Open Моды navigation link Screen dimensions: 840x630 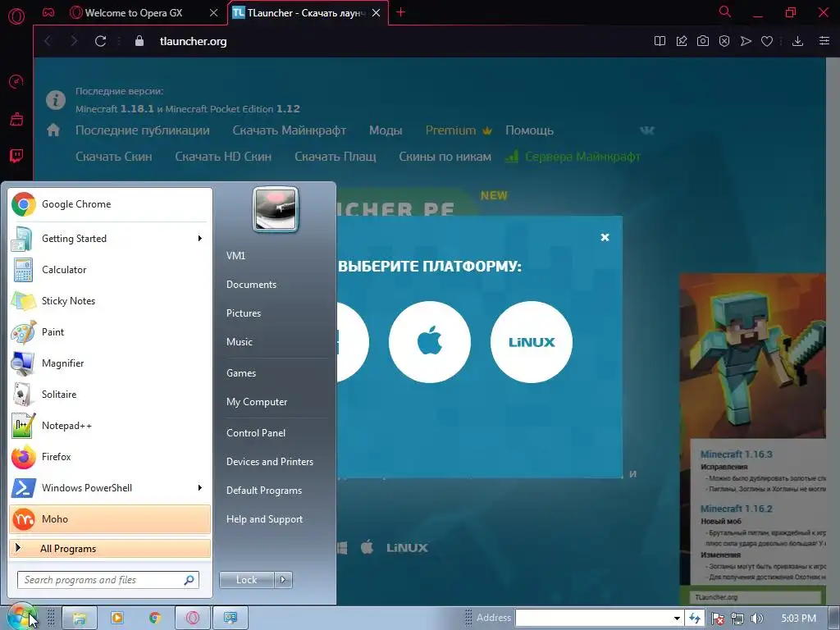pos(386,130)
